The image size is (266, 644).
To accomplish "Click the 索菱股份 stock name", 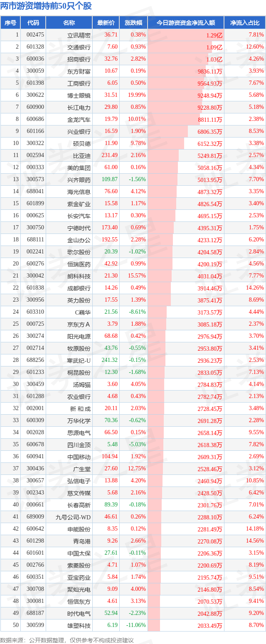I will [79, 565].
